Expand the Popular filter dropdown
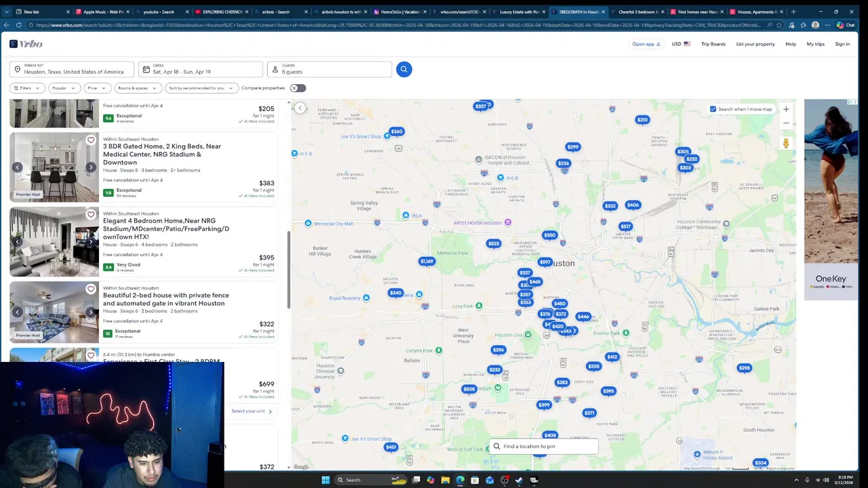 (64, 88)
